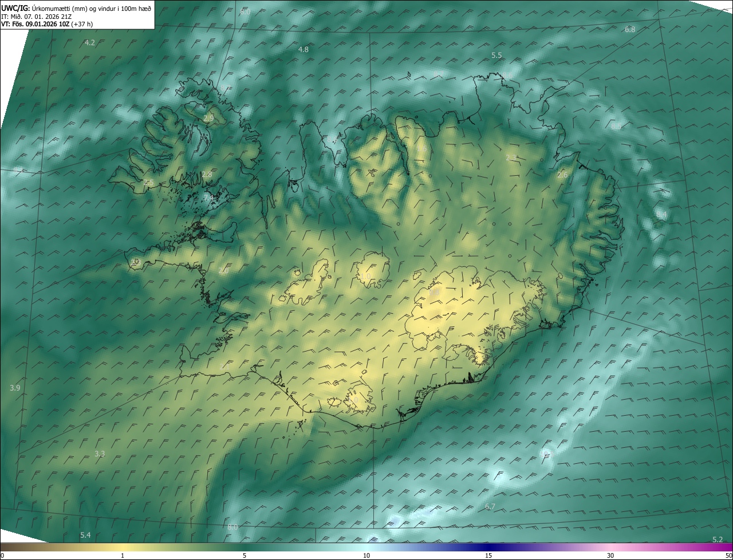Click the 2.9 value in the Westfjords
The height and width of the screenshot is (560, 733).
[208, 118]
